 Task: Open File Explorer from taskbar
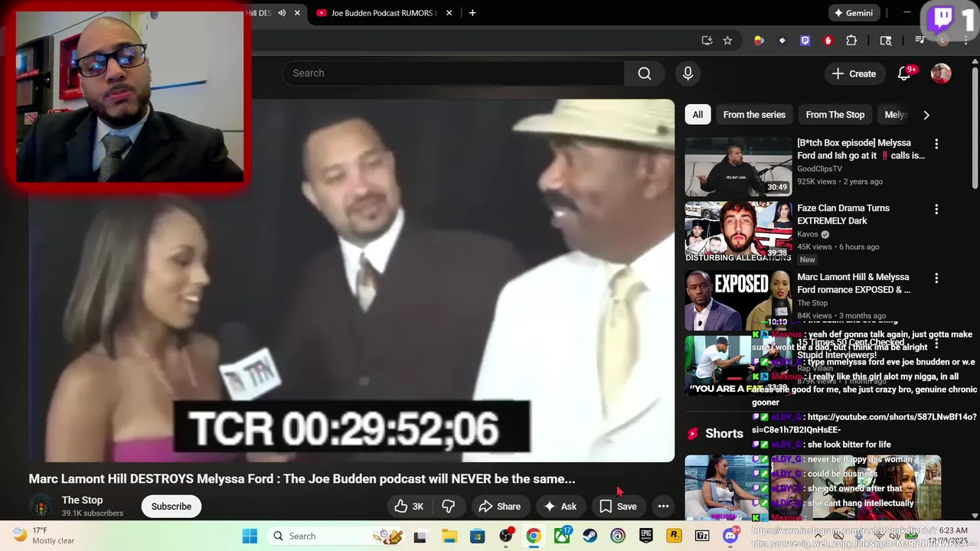tap(449, 536)
